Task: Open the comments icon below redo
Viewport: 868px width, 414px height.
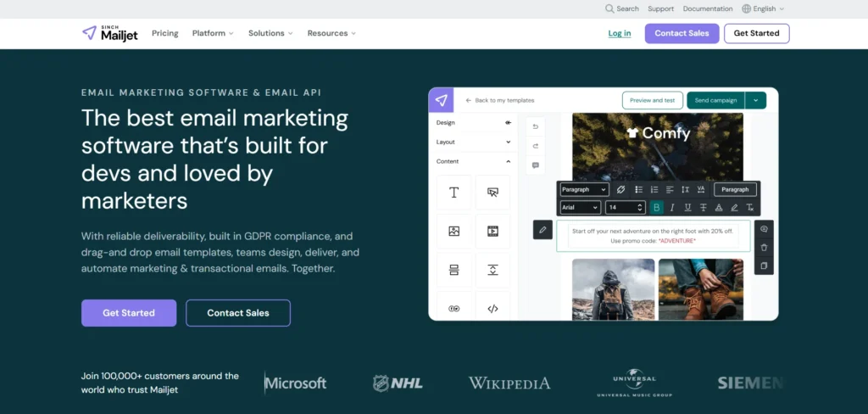Action: [536, 165]
